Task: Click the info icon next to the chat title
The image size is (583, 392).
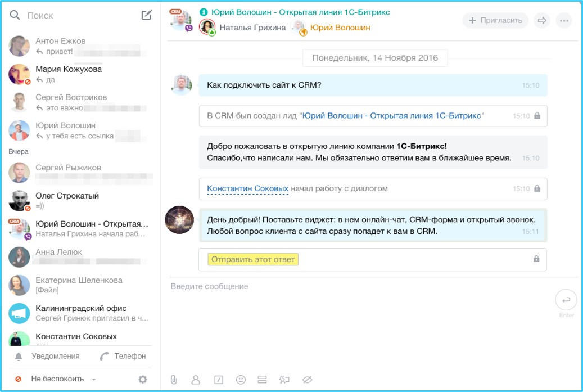Action: (x=204, y=12)
